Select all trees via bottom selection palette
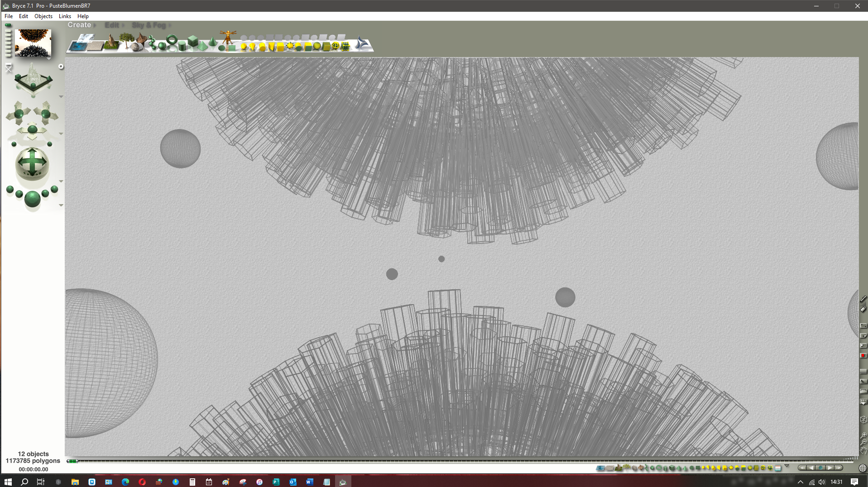Image resolution: width=868 pixels, height=487 pixels. click(x=627, y=467)
